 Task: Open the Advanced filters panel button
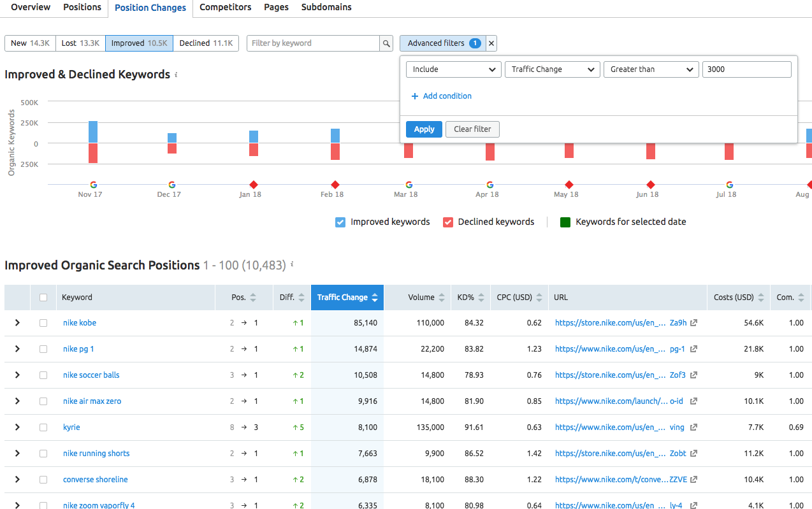coord(443,43)
